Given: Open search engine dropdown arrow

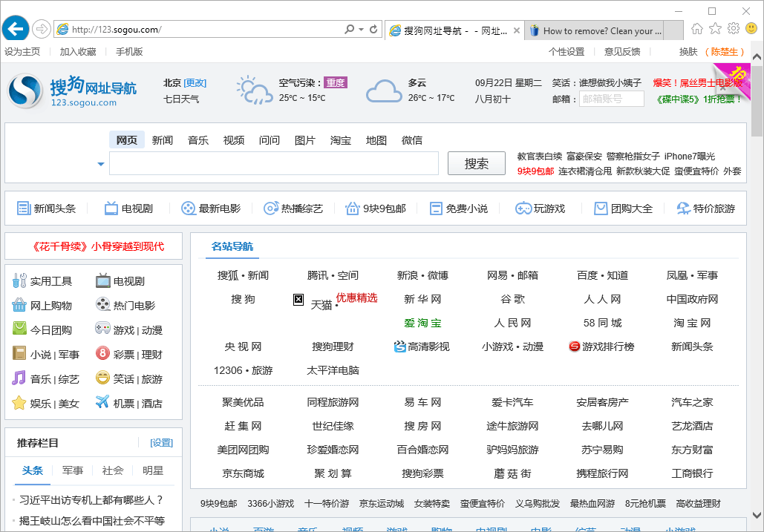Looking at the screenshot, I should click(x=101, y=164).
